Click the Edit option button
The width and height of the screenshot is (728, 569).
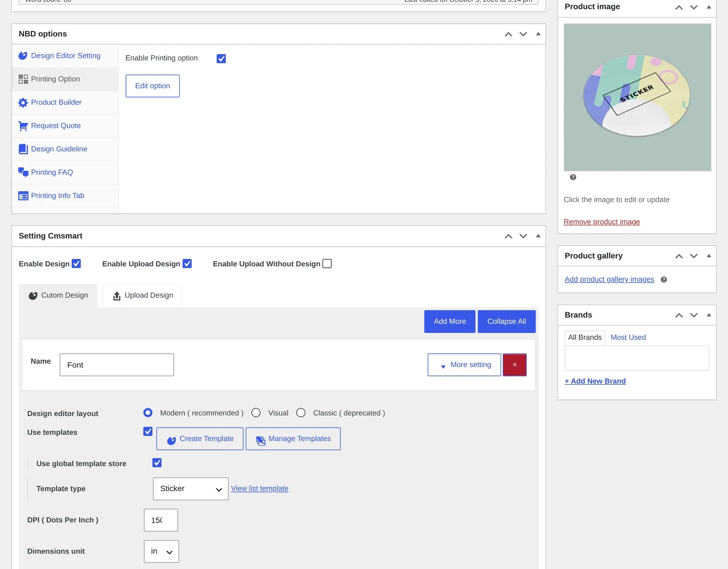coord(152,86)
